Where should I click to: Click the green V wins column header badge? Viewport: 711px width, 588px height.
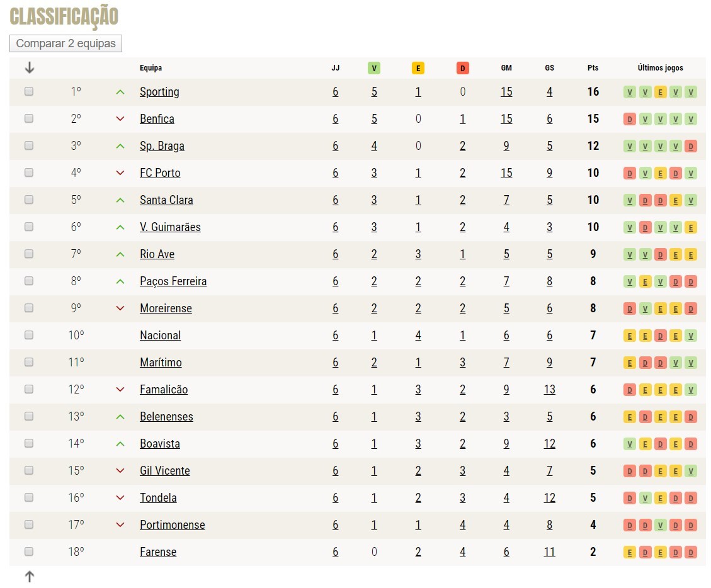coord(374,68)
